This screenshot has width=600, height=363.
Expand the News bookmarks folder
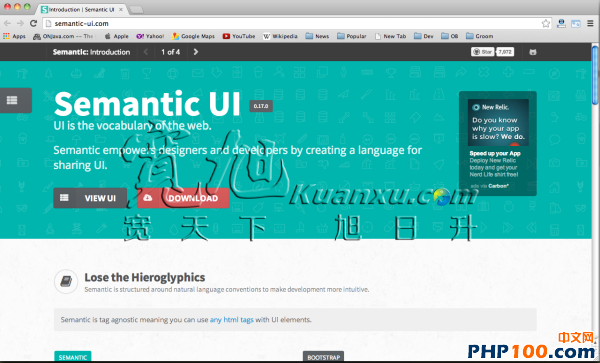coord(317,36)
